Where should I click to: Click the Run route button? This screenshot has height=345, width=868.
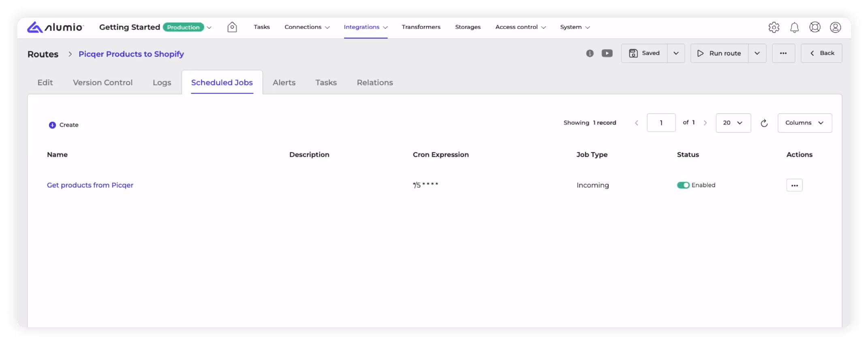point(719,53)
